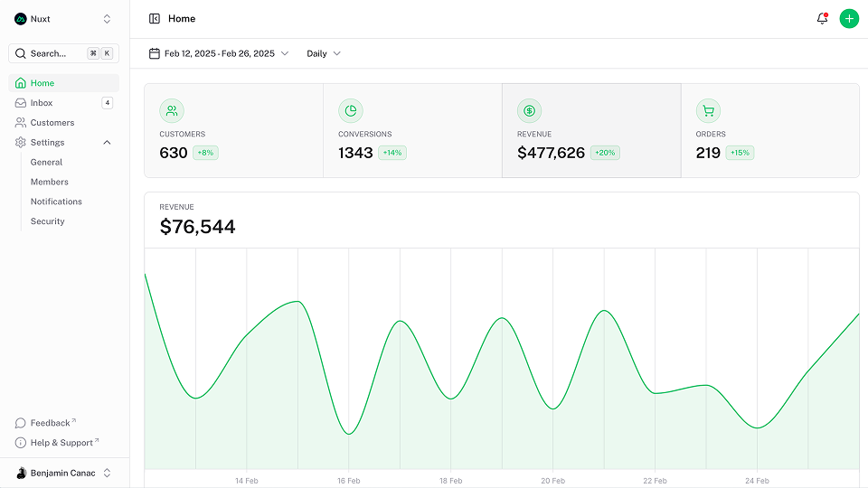
Task: Click the calendar icon beside date range
Action: tap(155, 53)
